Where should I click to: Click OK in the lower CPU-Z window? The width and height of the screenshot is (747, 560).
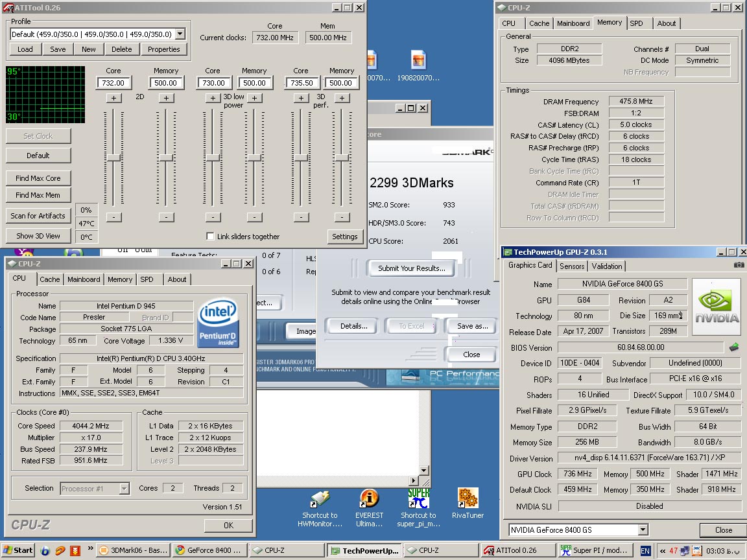coord(229,525)
